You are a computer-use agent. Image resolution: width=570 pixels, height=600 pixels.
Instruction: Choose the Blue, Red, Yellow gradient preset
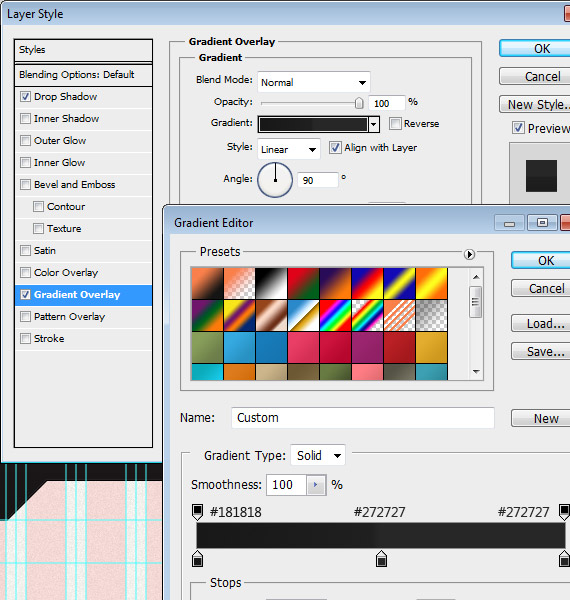[367, 284]
